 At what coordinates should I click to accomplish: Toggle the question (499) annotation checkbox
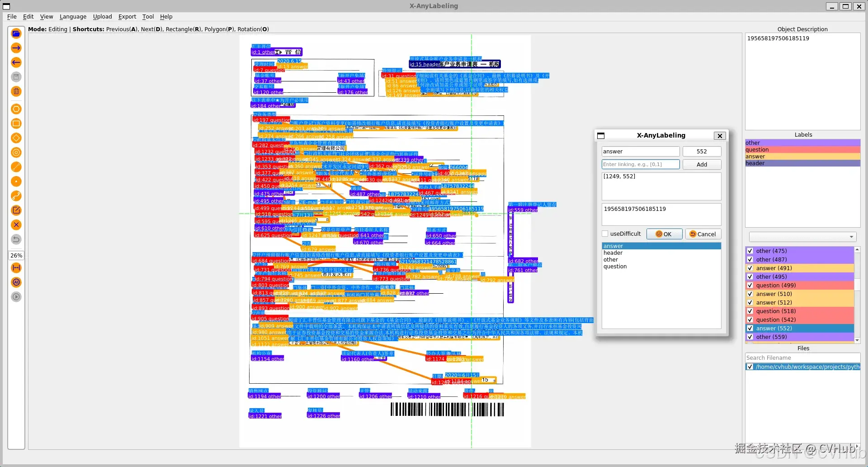(x=750, y=285)
